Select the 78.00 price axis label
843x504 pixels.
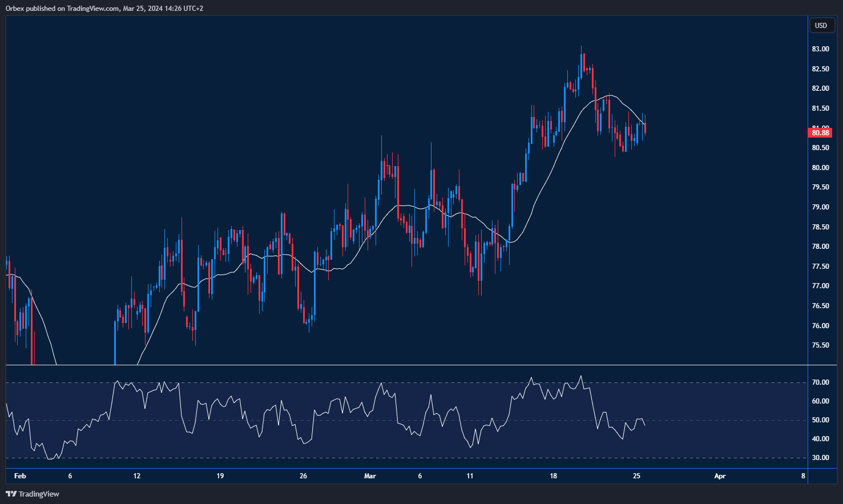[820, 247]
